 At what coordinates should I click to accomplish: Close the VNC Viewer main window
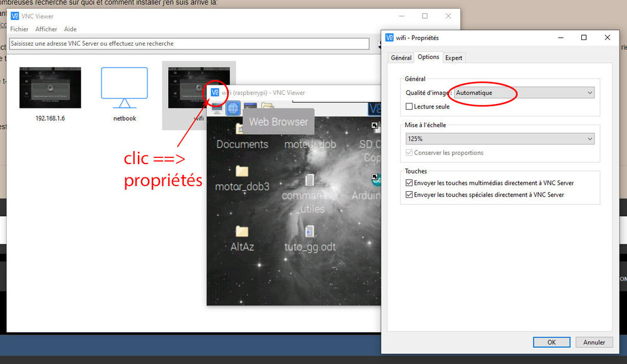[x=448, y=16]
